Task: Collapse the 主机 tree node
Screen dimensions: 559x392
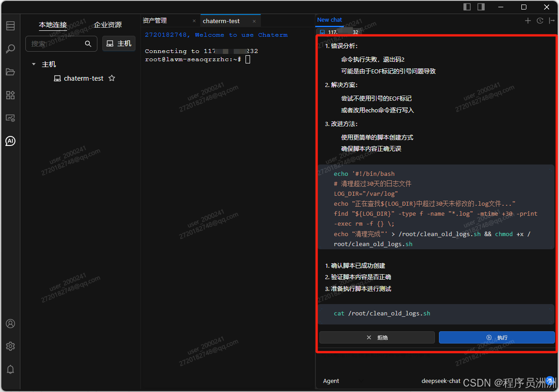Action: [x=34, y=64]
